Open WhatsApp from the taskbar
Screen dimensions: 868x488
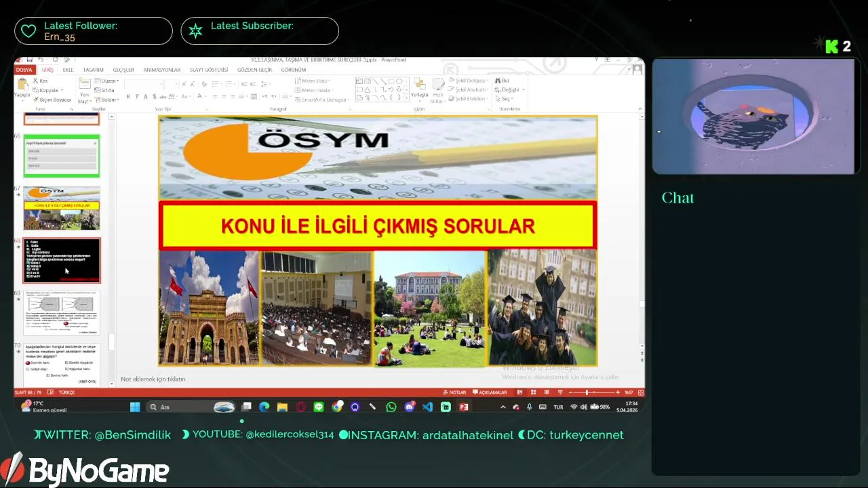[391, 407]
